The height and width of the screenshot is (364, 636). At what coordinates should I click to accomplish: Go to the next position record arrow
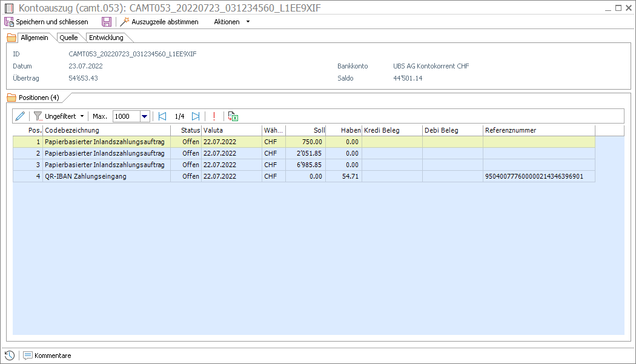coord(196,116)
